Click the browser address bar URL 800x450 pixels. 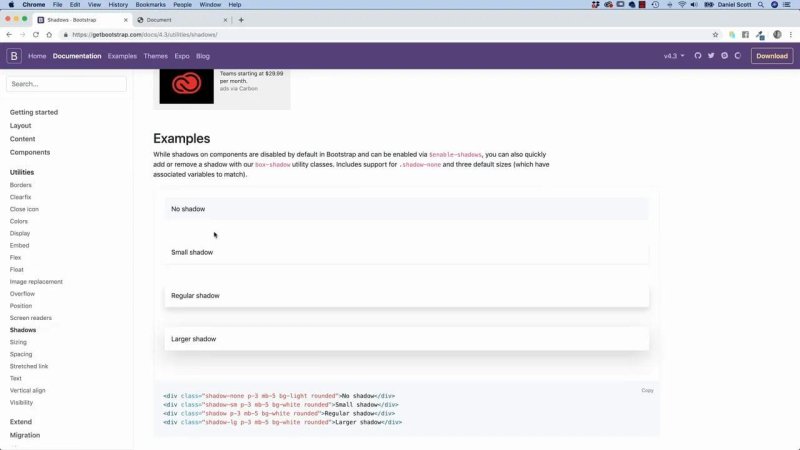click(144, 35)
